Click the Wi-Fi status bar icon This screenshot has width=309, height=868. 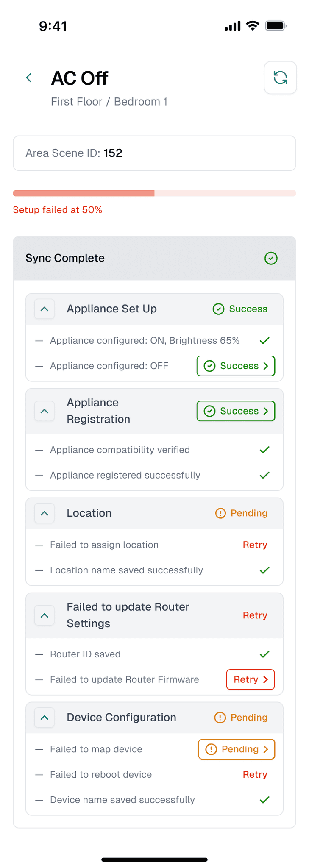(x=253, y=26)
